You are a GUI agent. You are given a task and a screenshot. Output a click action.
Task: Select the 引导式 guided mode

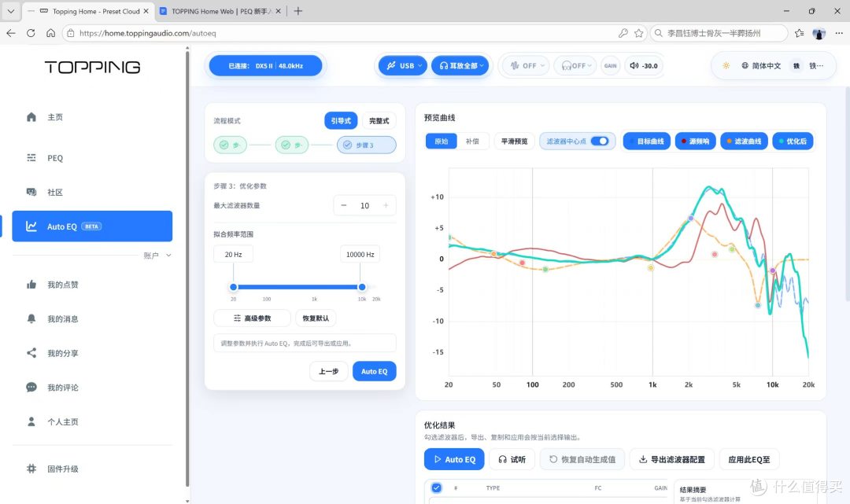pyautogui.click(x=341, y=121)
